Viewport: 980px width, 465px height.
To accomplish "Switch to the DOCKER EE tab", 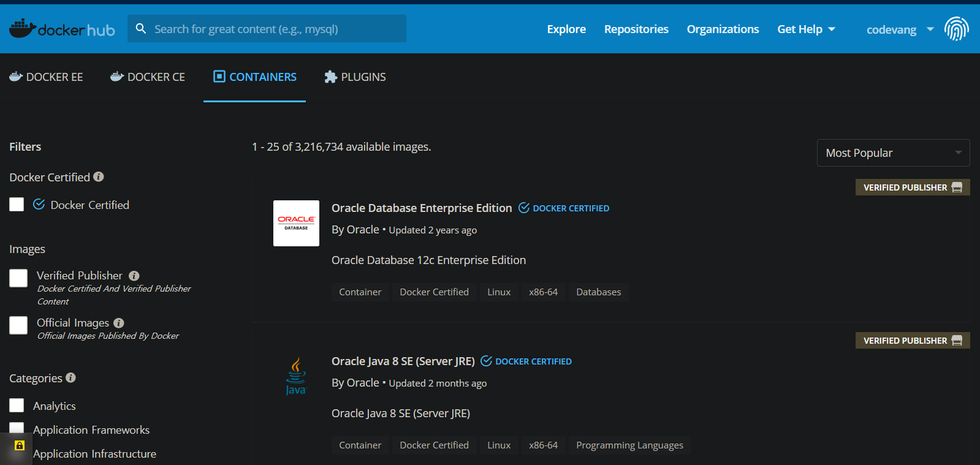I will click(46, 77).
